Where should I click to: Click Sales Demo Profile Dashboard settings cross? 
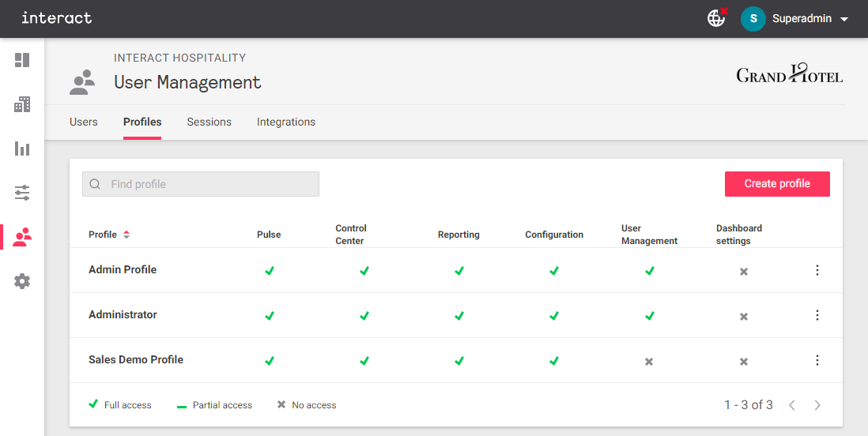pyautogui.click(x=744, y=361)
